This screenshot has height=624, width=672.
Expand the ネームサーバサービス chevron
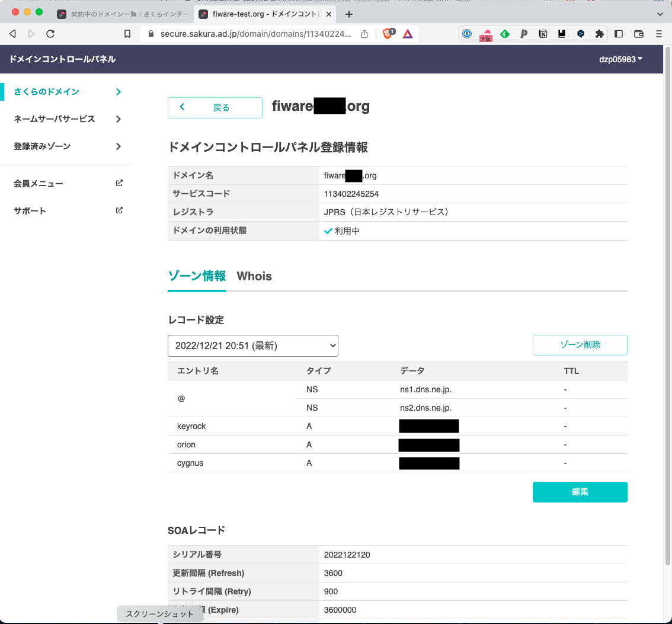coord(119,119)
